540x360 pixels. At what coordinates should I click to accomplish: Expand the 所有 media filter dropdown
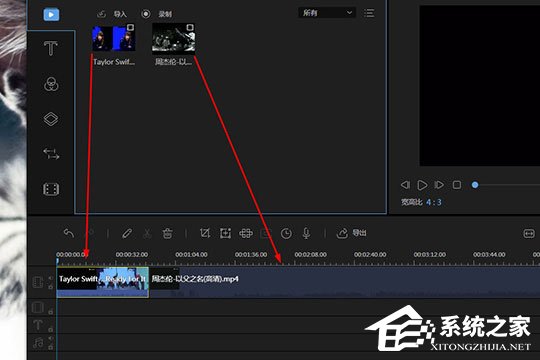pos(326,13)
